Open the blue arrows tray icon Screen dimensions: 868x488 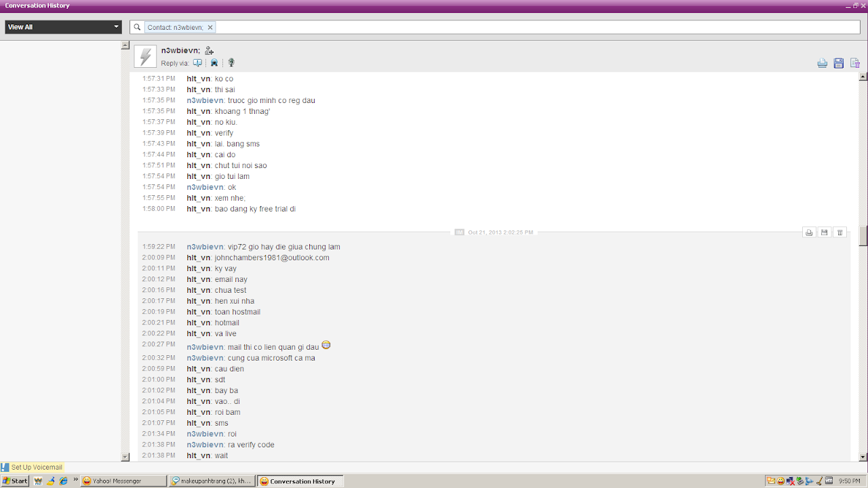[x=809, y=481]
